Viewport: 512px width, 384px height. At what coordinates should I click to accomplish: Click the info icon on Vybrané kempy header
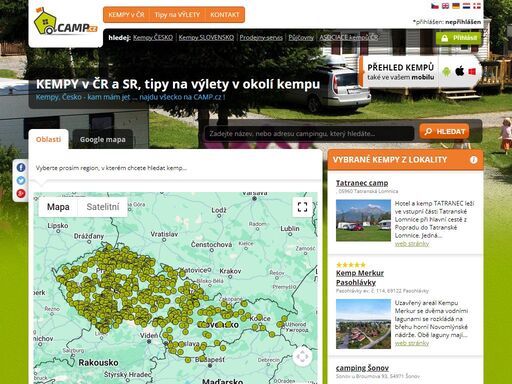(x=473, y=160)
